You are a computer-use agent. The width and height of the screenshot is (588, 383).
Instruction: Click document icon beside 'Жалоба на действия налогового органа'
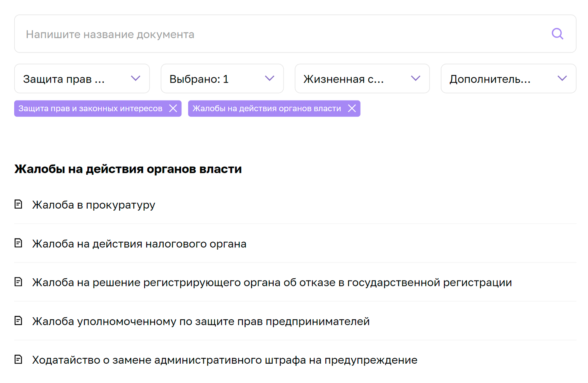click(x=18, y=243)
